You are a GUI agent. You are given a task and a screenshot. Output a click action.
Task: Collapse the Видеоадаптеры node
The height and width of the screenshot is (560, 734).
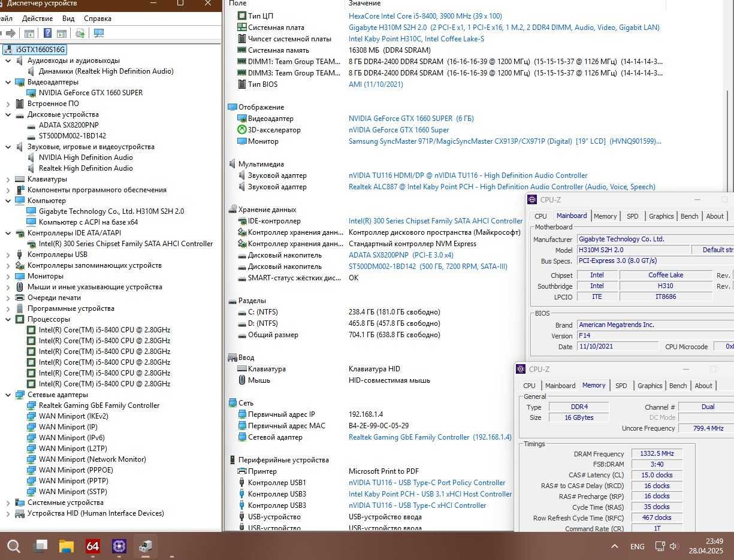click(x=8, y=82)
